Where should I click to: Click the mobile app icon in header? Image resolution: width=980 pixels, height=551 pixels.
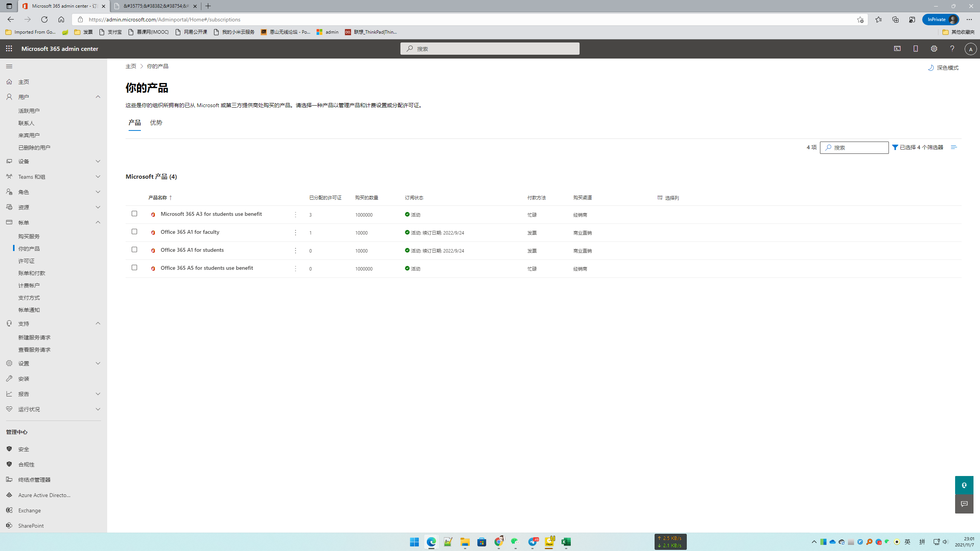[915, 49]
